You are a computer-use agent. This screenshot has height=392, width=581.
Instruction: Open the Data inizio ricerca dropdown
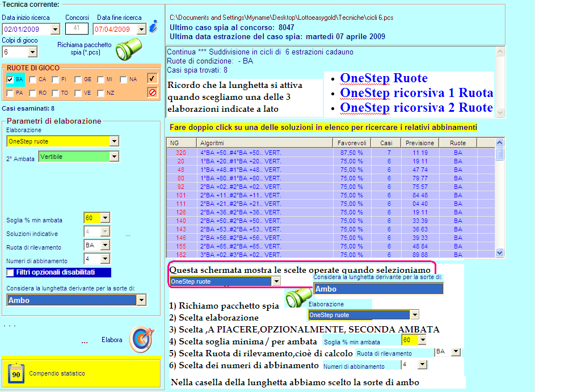coord(55,29)
